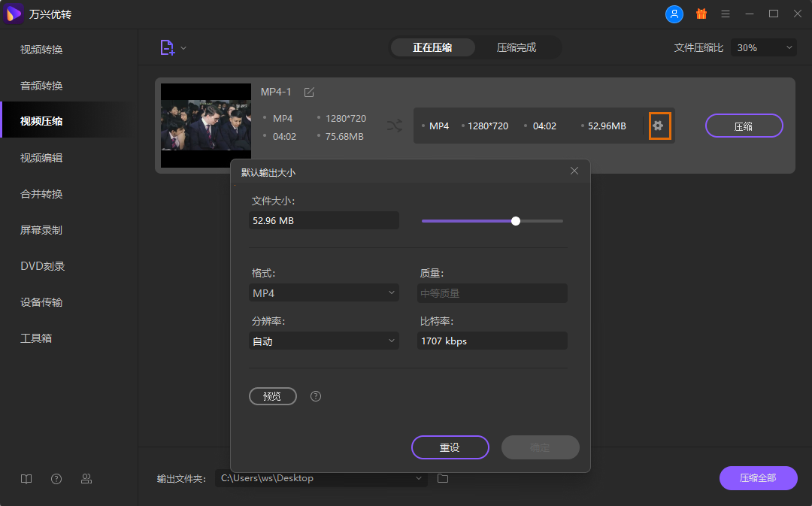This screenshot has width=812, height=506.
Task: Open the file compression ratio 30% dropdown
Action: click(764, 47)
